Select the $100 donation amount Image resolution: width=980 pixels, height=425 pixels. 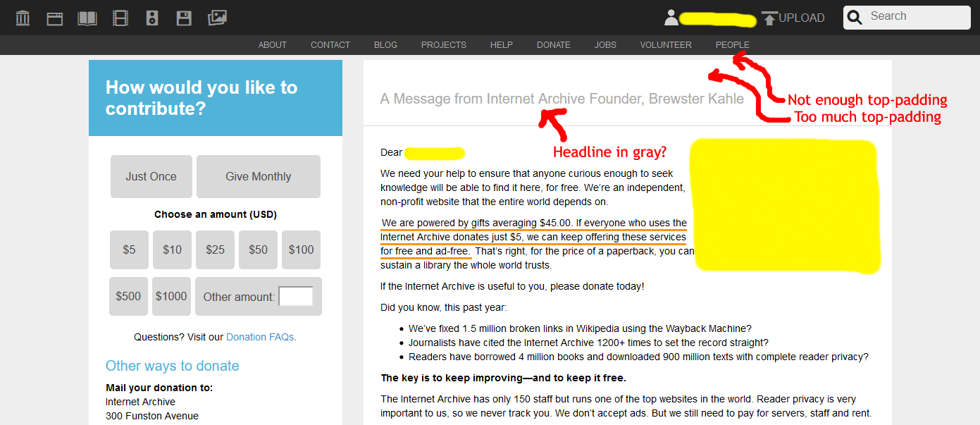click(301, 250)
